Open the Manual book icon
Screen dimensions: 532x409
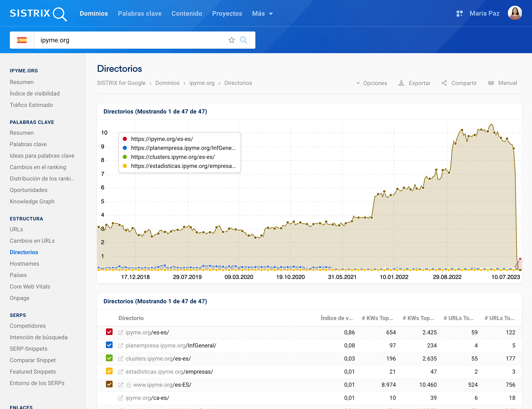click(x=491, y=83)
